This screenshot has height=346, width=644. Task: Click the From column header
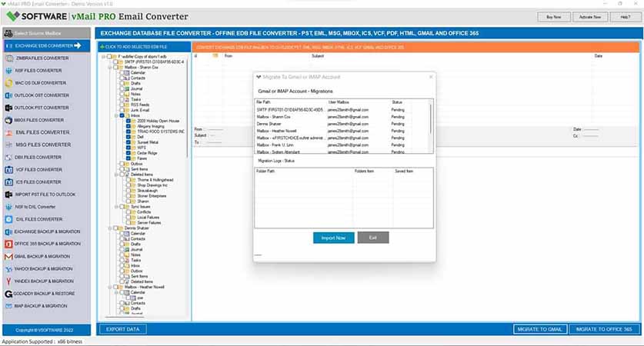(x=229, y=56)
